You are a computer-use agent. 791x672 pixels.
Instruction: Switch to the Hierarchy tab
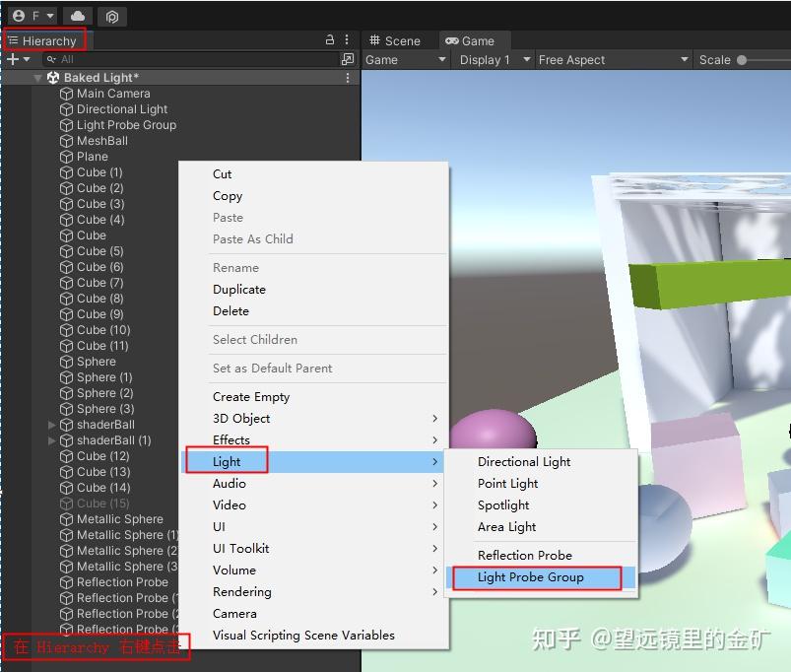(44, 40)
